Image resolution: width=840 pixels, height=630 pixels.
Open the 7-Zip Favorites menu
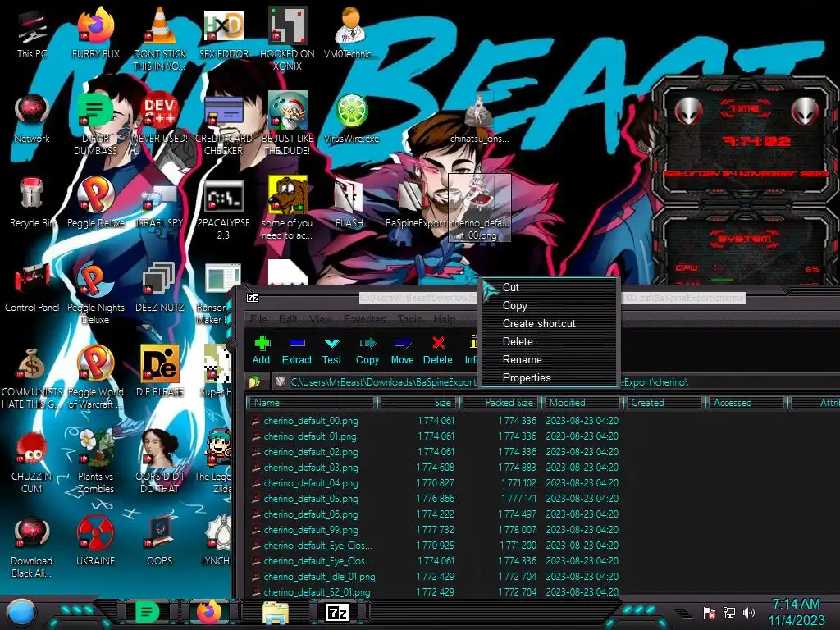365,319
